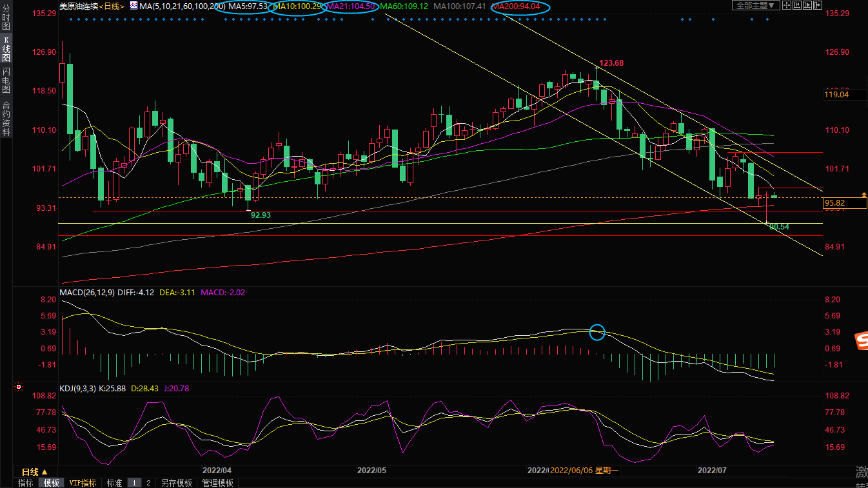
Task: Open VIP指标 tab
Action: (83, 483)
